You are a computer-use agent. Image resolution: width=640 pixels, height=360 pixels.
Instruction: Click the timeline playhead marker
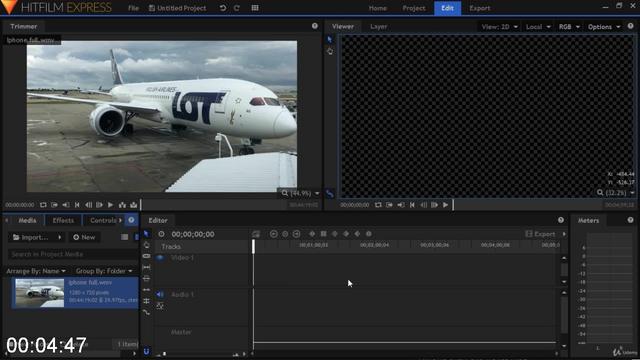click(x=253, y=247)
